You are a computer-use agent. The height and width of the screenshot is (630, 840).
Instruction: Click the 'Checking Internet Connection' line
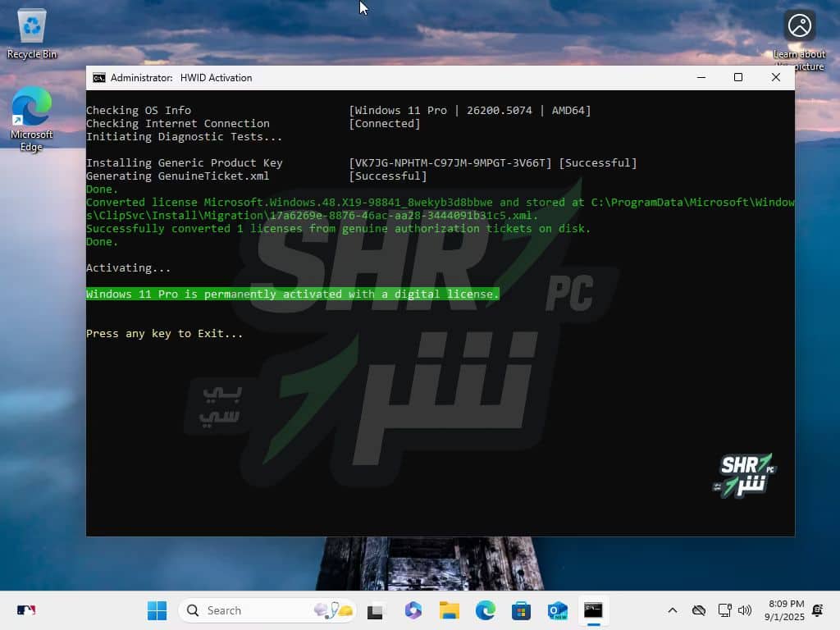pyautogui.click(x=178, y=124)
